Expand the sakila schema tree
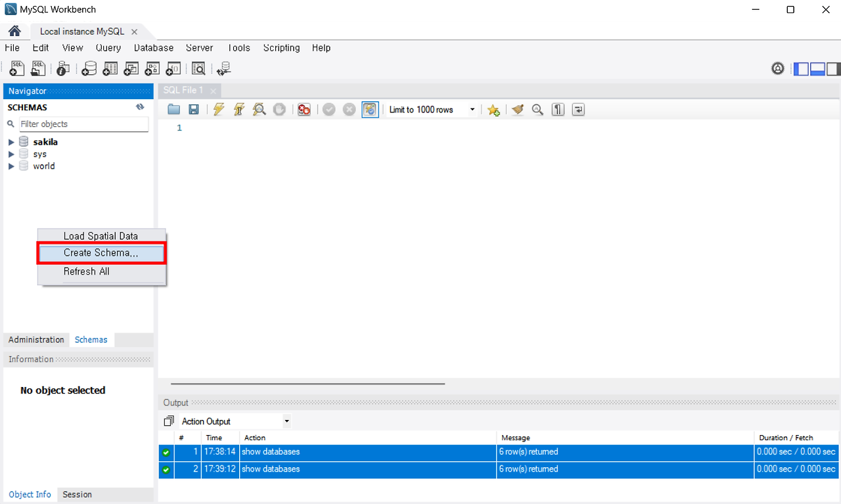Image resolution: width=841 pixels, height=504 pixels. point(11,142)
